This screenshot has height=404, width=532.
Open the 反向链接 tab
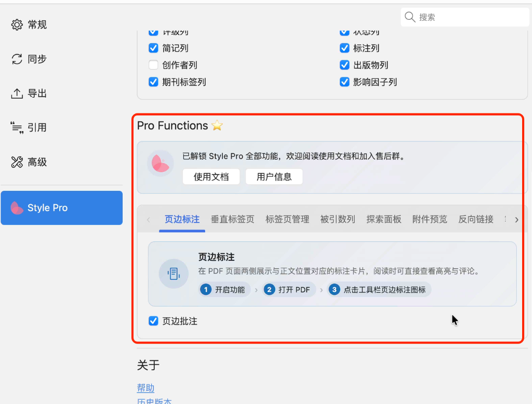click(476, 219)
